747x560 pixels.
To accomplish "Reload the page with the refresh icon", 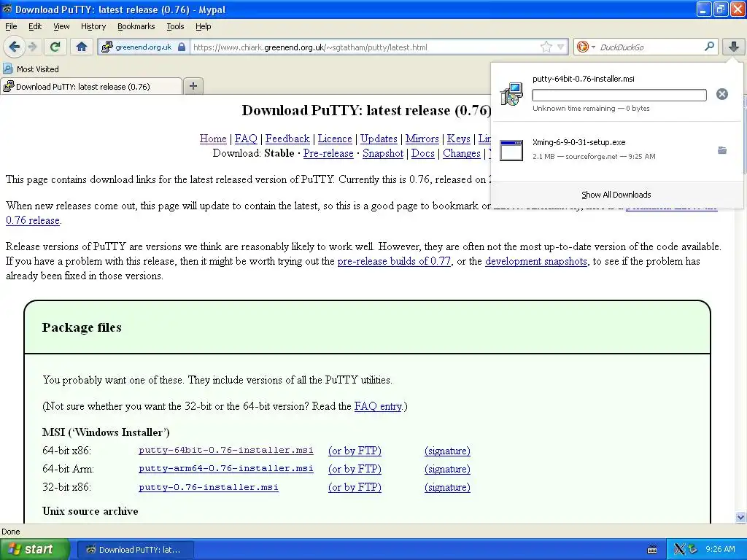I will click(55, 47).
